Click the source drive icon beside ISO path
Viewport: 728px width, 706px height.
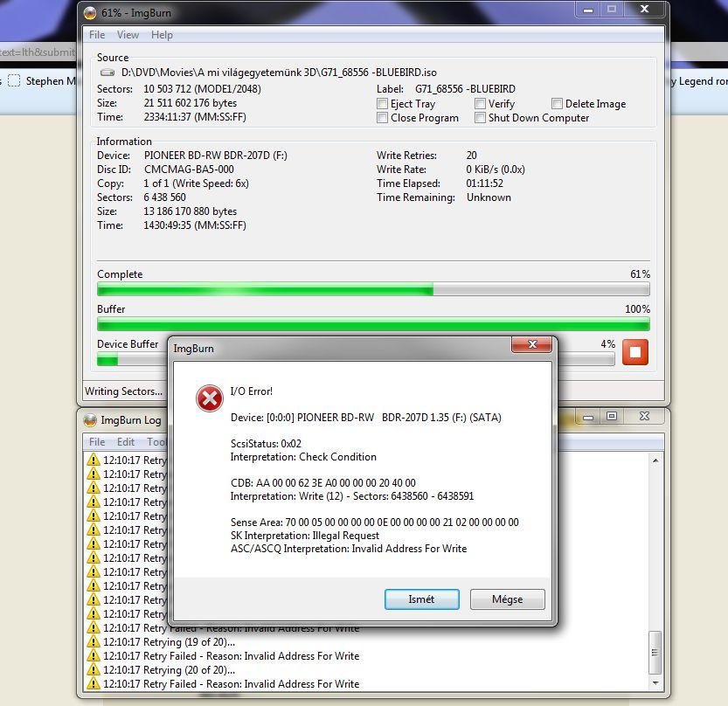(x=107, y=73)
